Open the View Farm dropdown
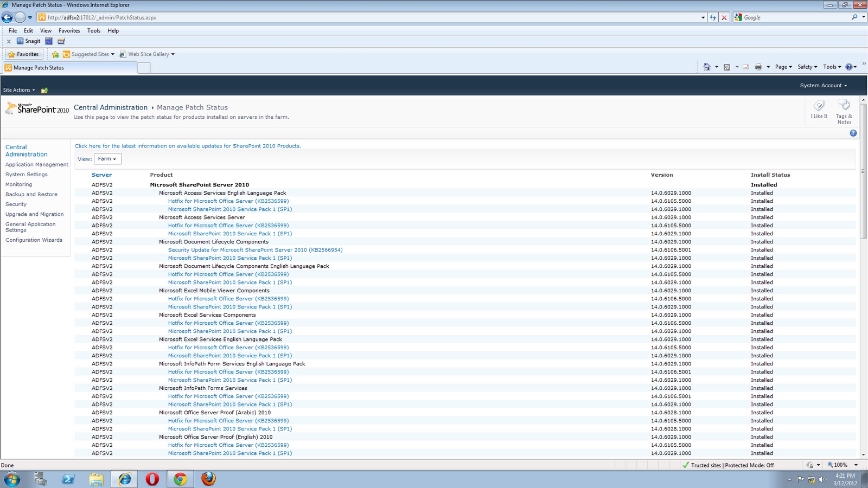Viewport: 868px width, 488px height. click(107, 158)
